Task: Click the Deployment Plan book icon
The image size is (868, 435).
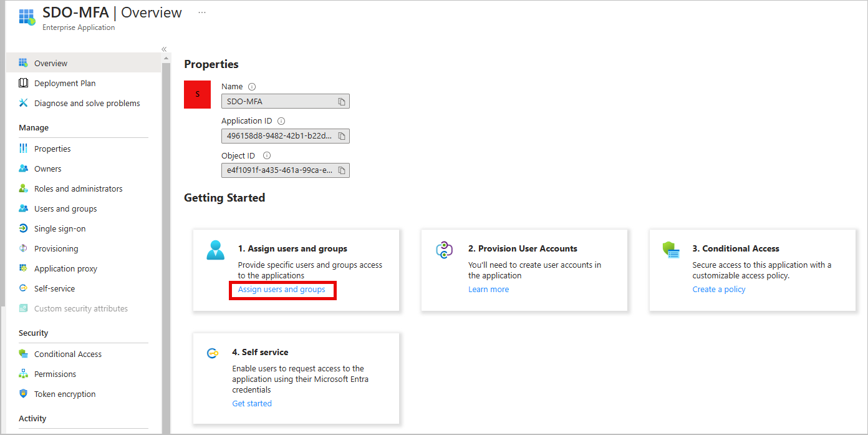Action: click(x=23, y=83)
